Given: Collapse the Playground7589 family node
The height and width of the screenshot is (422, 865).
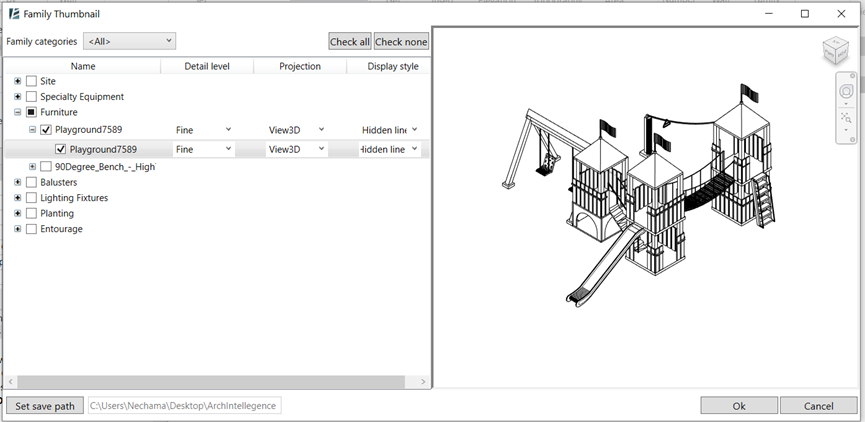Looking at the screenshot, I should pos(33,130).
